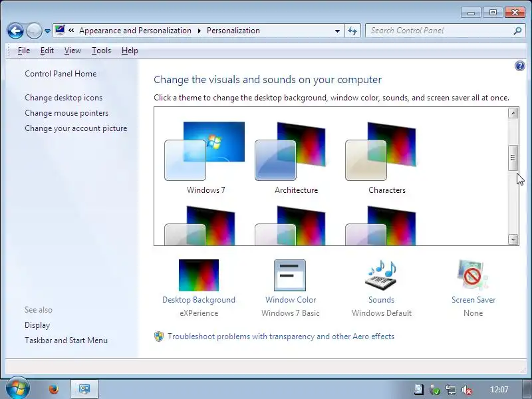Refresh the Control Panel view

[x=352, y=31]
